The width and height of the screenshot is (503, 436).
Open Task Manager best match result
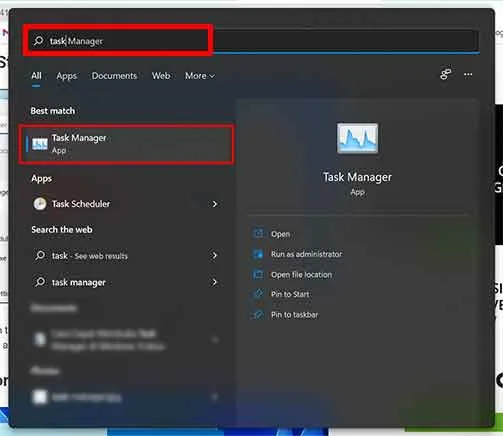tap(126, 144)
